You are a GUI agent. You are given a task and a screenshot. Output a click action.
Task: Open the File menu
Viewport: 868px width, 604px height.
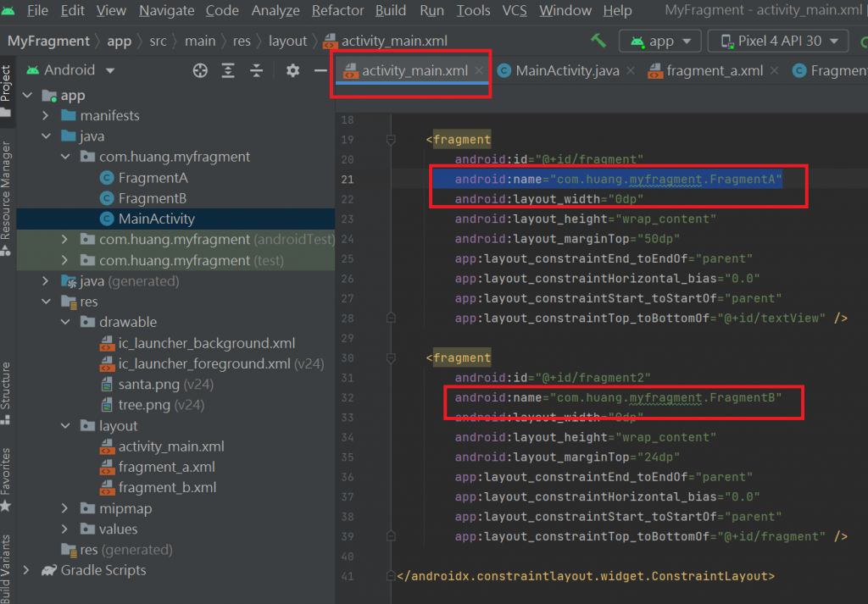37,10
